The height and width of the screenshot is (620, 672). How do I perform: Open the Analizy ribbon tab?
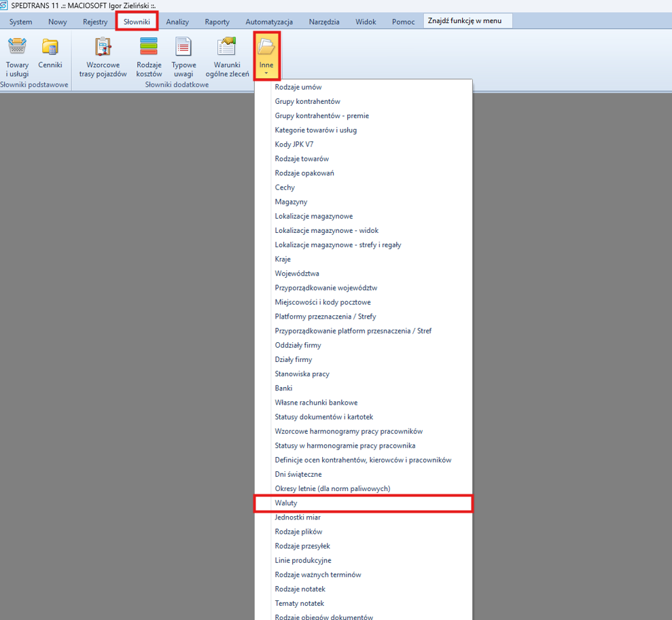(177, 22)
